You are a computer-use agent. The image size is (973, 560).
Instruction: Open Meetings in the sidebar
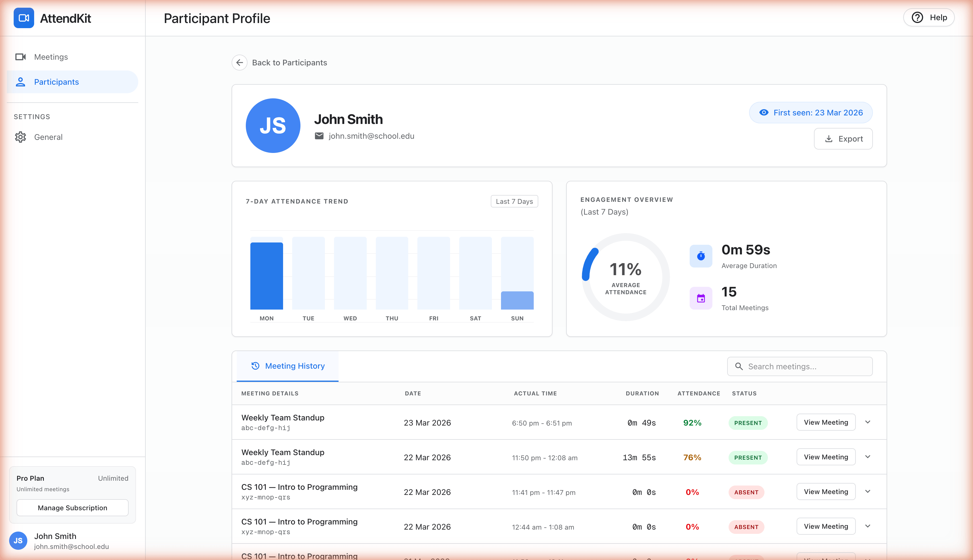pos(72,57)
